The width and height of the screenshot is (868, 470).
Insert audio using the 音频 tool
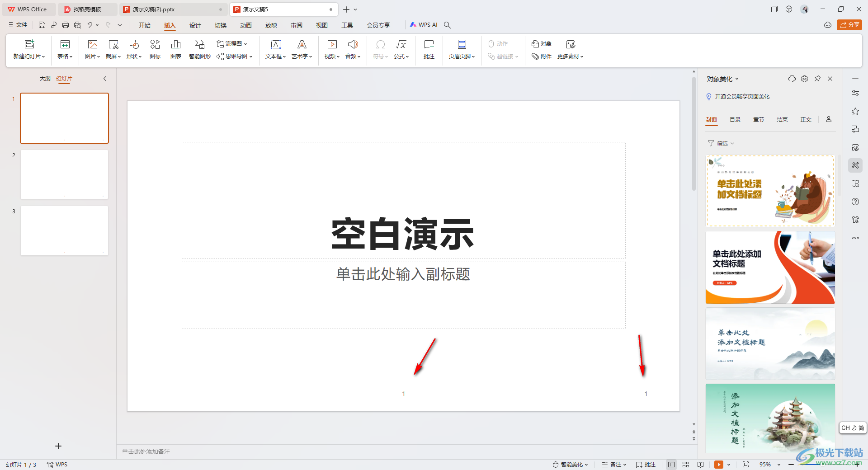(353, 49)
